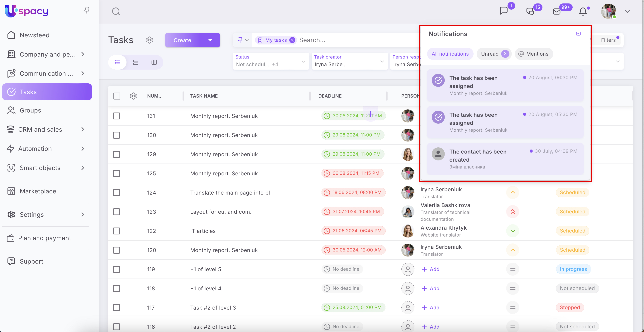644x332 pixels.
Task: Switch to the Unread notifications tab
Action: point(494,54)
